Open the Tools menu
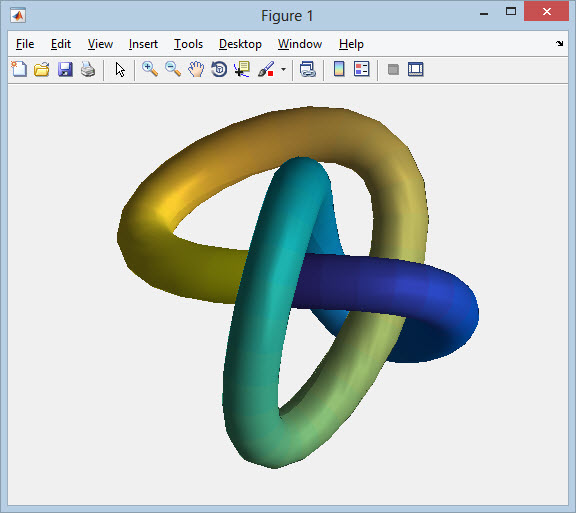Image resolution: width=576 pixels, height=513 pixels. [188, 44]
